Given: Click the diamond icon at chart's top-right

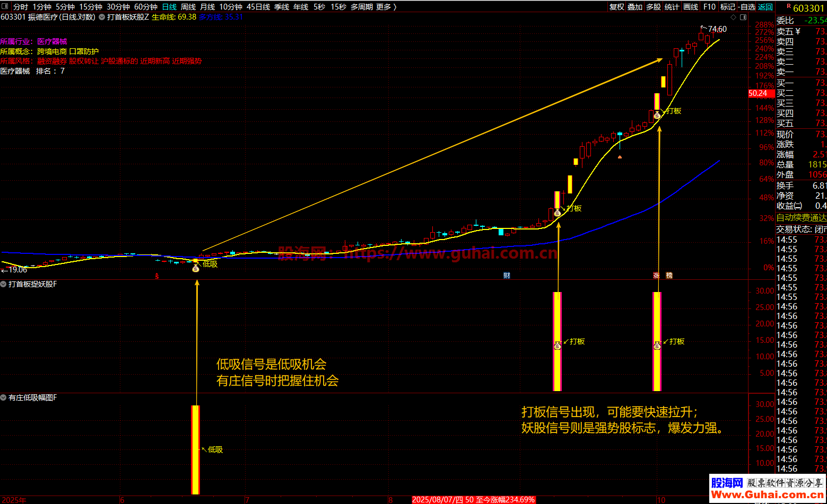Looking at the screenshot, I should [x=733, y=17].
